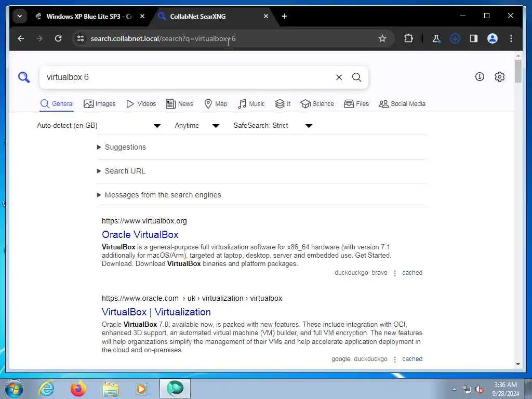Image resolution: width=532 pixels, height=399 pixels.
Task: Open cached copy of Virtualization result
Action: [x=412, y=359]
